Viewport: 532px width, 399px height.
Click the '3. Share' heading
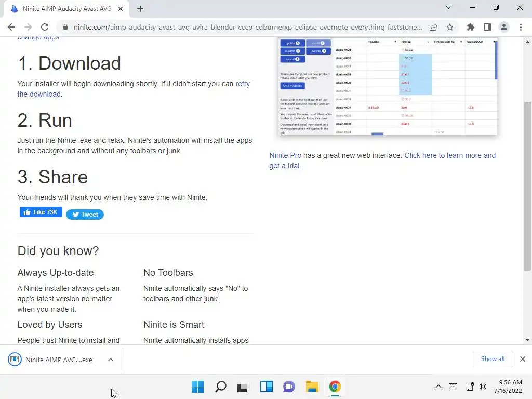(x=52, y=177)
